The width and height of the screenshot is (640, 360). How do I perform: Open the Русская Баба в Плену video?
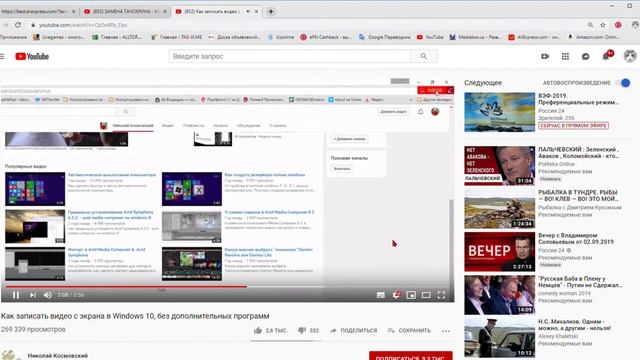pos(499,295)
